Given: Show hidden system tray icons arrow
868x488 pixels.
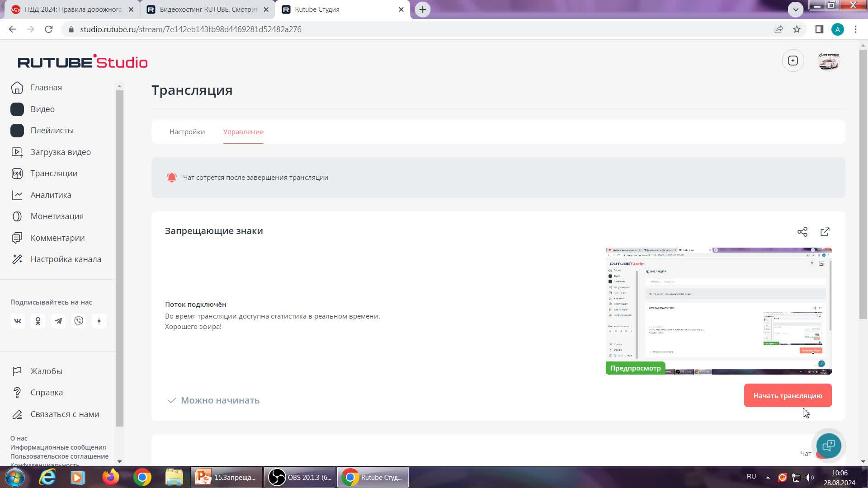Looking at the screenshot, I should click(768, 477).
